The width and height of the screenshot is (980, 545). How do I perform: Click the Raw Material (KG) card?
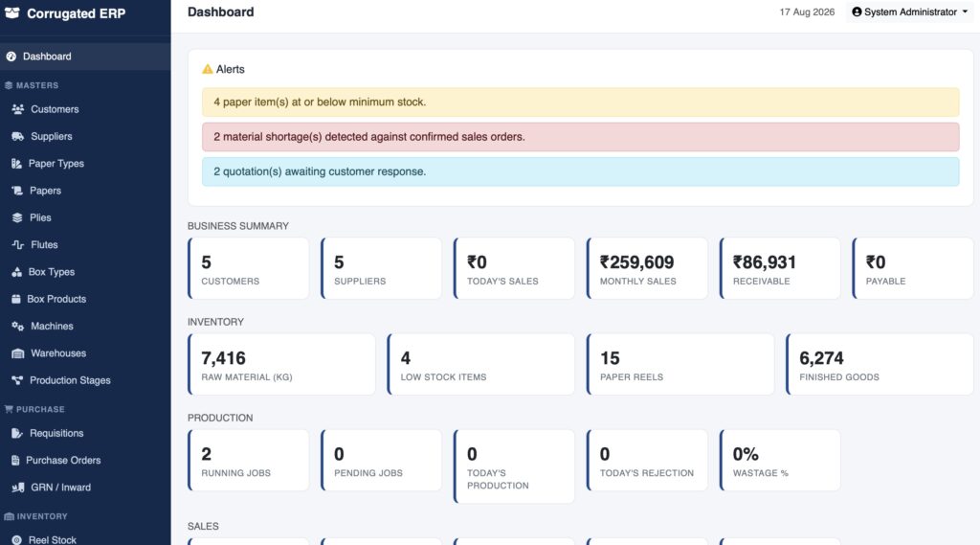pyautogui.click(x=282, y=364)
